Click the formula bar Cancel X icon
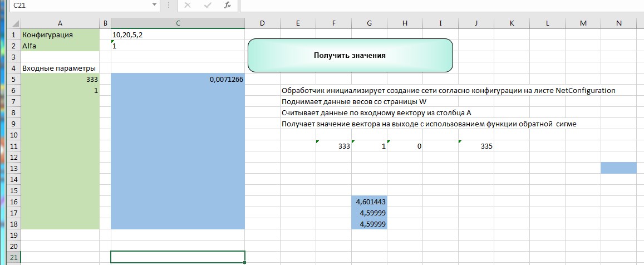644x265 pixels. click(188, 5)
